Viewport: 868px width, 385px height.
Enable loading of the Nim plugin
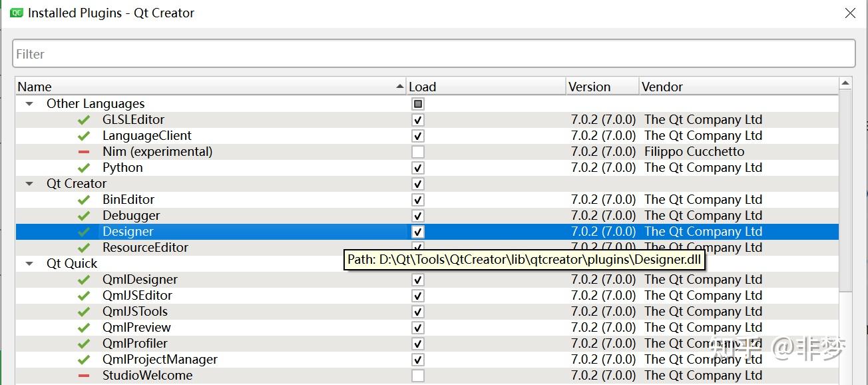coord(417,151)
